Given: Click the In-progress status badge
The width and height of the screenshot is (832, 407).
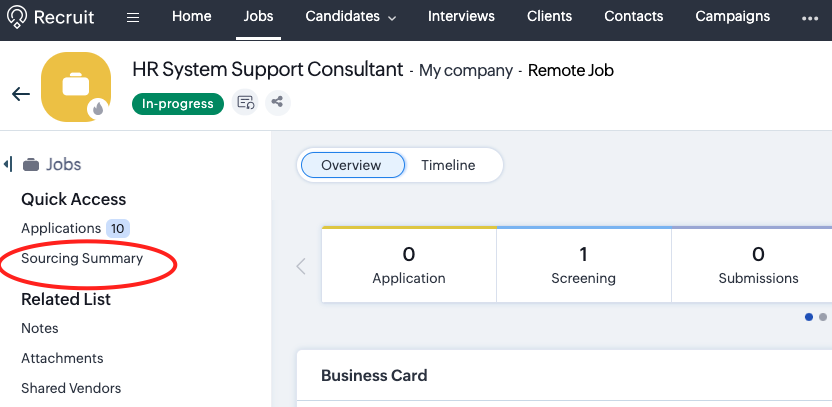Looking at the screenshot, I should click(178, 103).
